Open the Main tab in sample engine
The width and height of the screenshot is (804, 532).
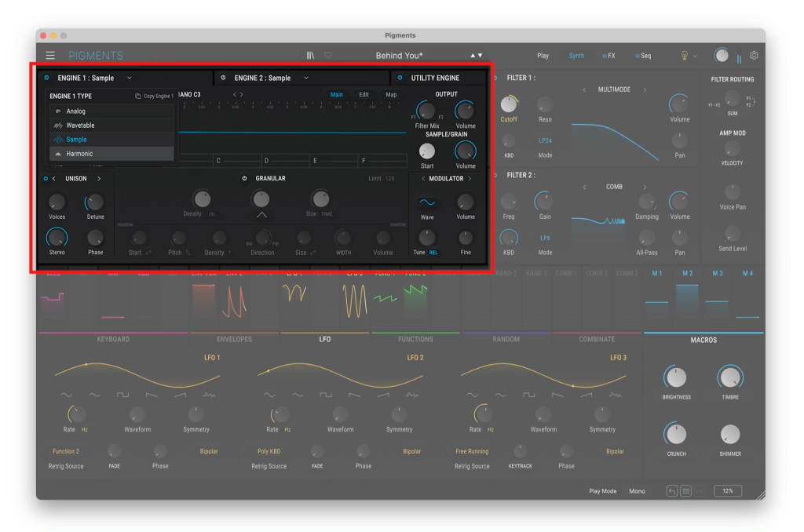pos(336,95)
